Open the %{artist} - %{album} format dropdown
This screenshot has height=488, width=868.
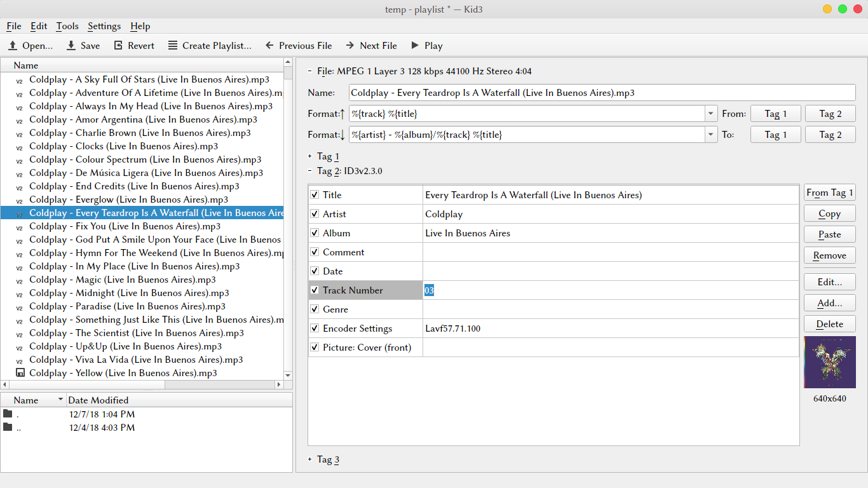[711, 135]
